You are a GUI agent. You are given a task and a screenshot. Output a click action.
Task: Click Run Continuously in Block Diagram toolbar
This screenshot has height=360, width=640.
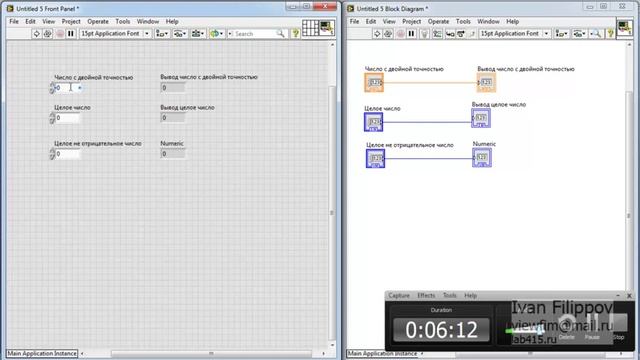click(x=388, y=33)
